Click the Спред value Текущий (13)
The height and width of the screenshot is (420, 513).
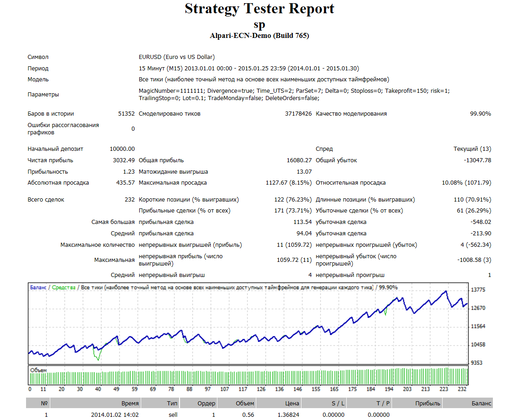pyautogui.click(x=472, y=149)
